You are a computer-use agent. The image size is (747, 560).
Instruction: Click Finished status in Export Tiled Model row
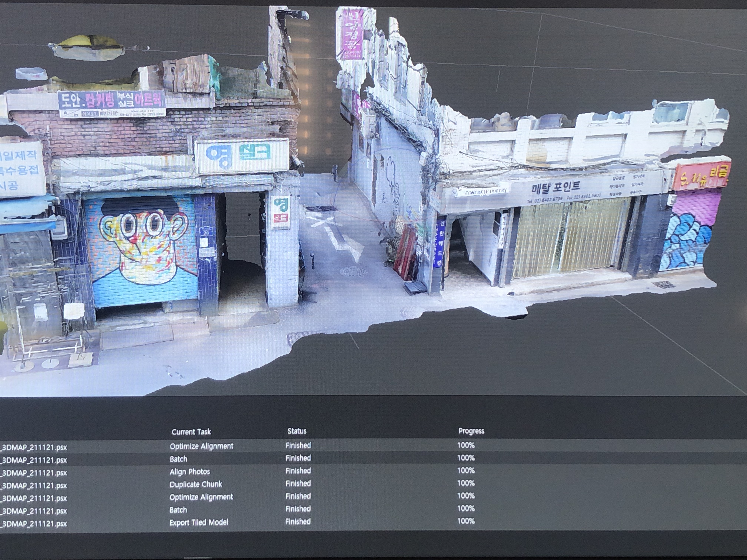pyautogui.click(x=298, y=521)
